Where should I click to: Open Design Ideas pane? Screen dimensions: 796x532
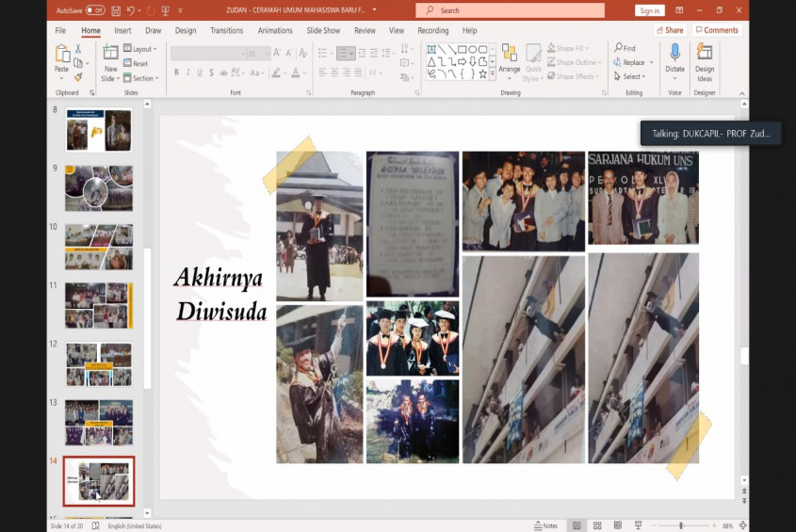(x=705, y=58)
